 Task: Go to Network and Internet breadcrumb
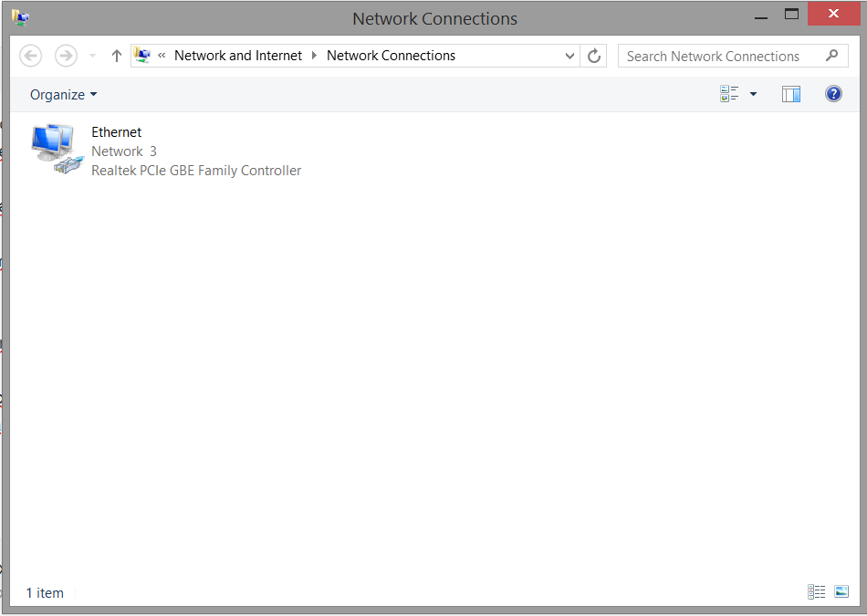click(238, 56)
